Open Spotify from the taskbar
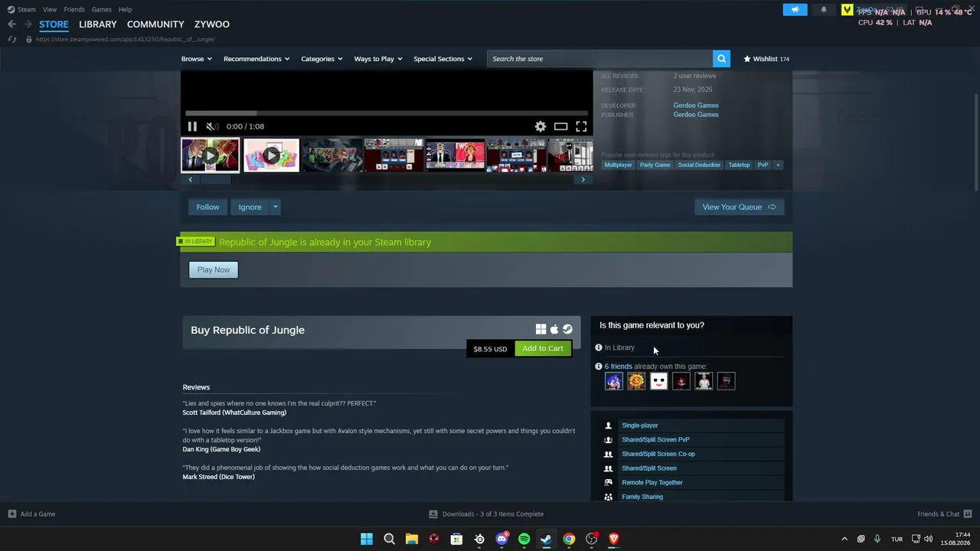Viewport: 980px width, 551px height. coord(524,540)
